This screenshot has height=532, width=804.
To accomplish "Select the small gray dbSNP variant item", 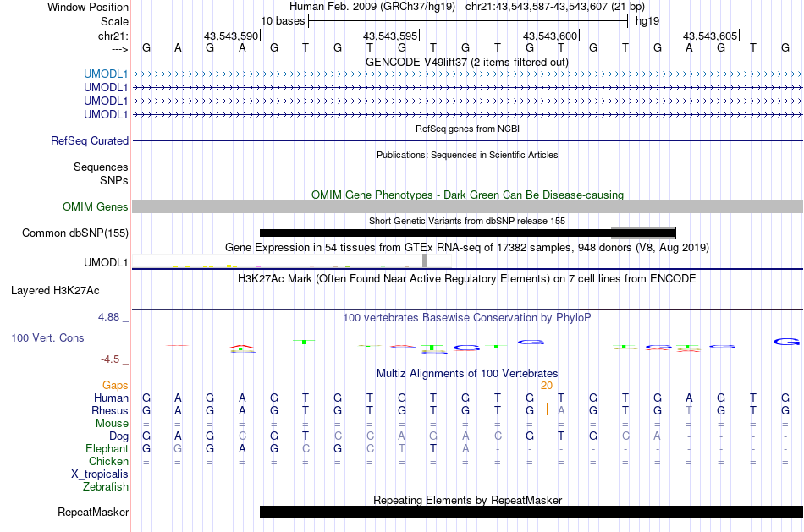I will click(x=643, y=233).
